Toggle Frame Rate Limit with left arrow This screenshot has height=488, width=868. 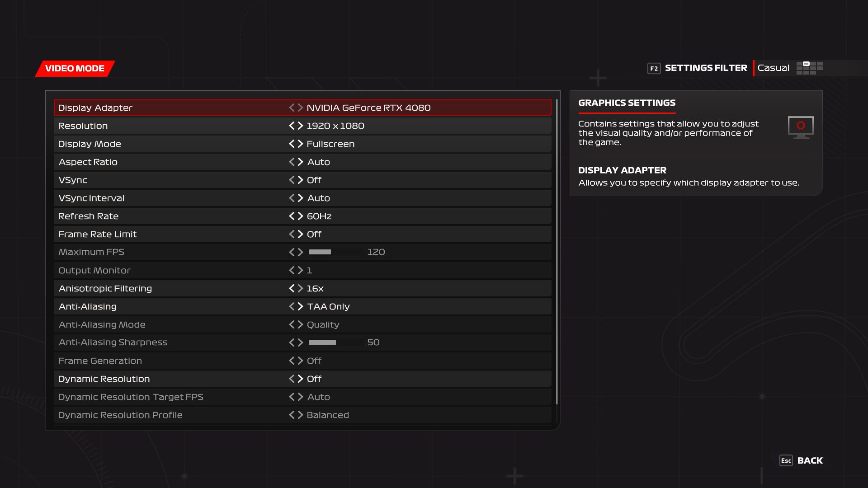[292, 234]
